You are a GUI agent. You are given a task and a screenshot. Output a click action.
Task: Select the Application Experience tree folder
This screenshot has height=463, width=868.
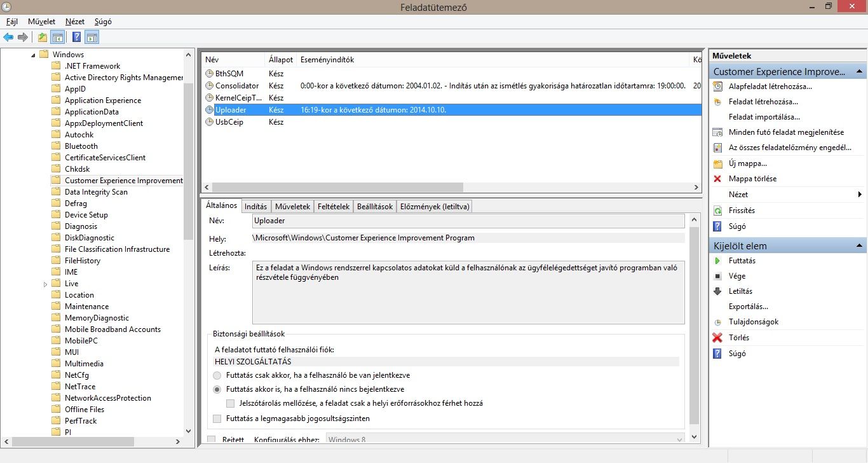click(x=103, y=100)
